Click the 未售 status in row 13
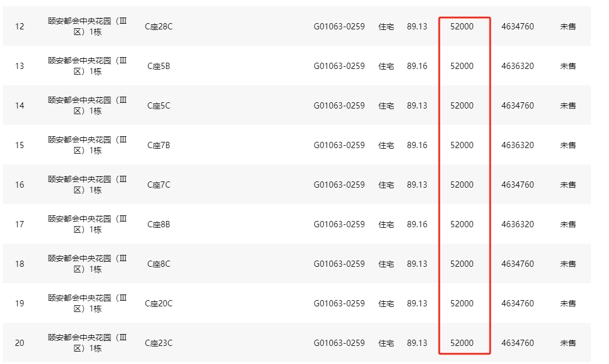Image resolution: width=609 pixels, height=364 pixels. click(x=568, y=66)
